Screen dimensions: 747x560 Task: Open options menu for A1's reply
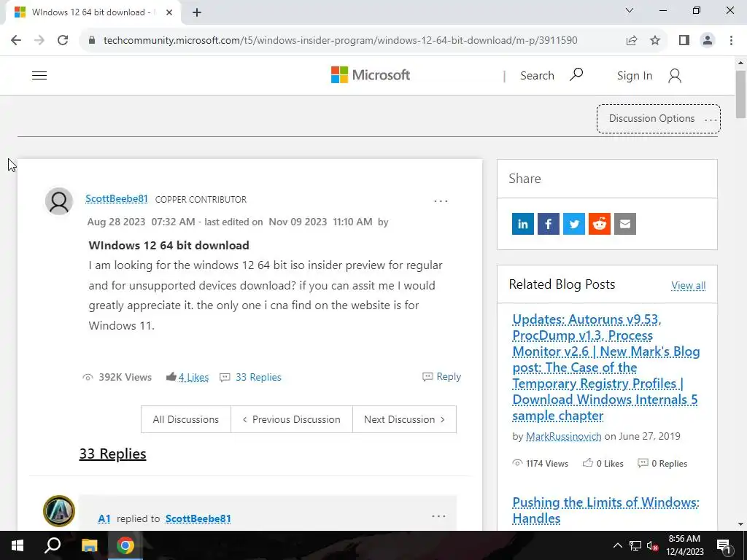438,516
